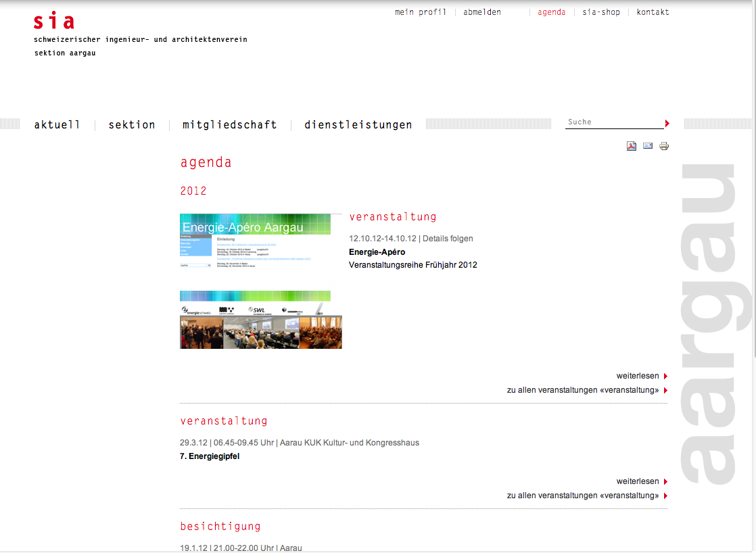Click red arrow next to Energiegipfel weiterlesen
Image resolution: width=756 pixels, height=553 pixels.
(665, 482)
